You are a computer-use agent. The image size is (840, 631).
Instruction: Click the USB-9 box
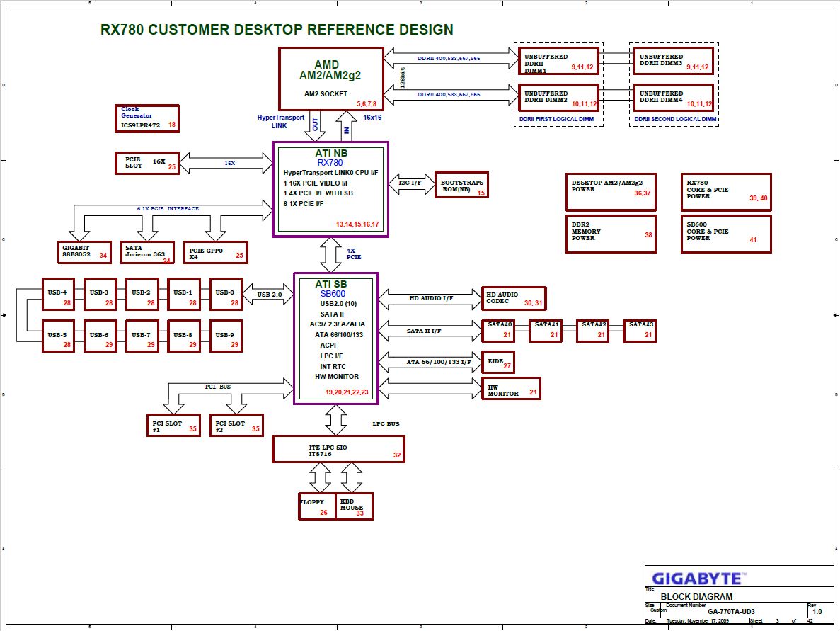tap(226, 336)
